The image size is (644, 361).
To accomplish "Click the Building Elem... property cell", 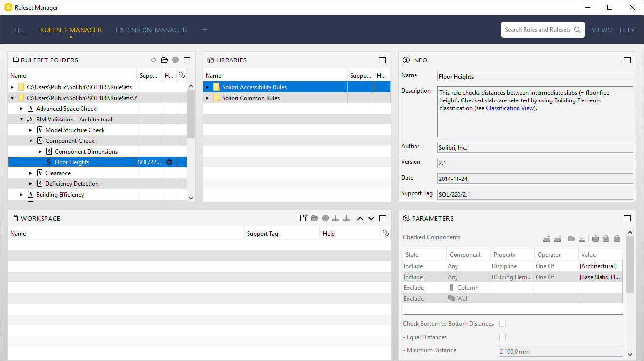I will click(x=513, y=277).
